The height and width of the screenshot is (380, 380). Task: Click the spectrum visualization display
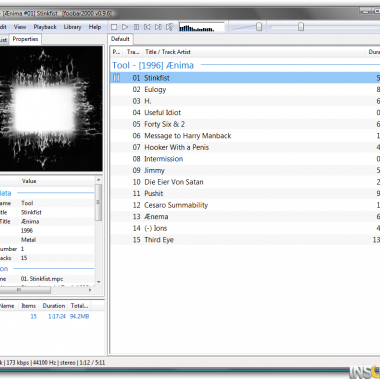pos(202,27)
